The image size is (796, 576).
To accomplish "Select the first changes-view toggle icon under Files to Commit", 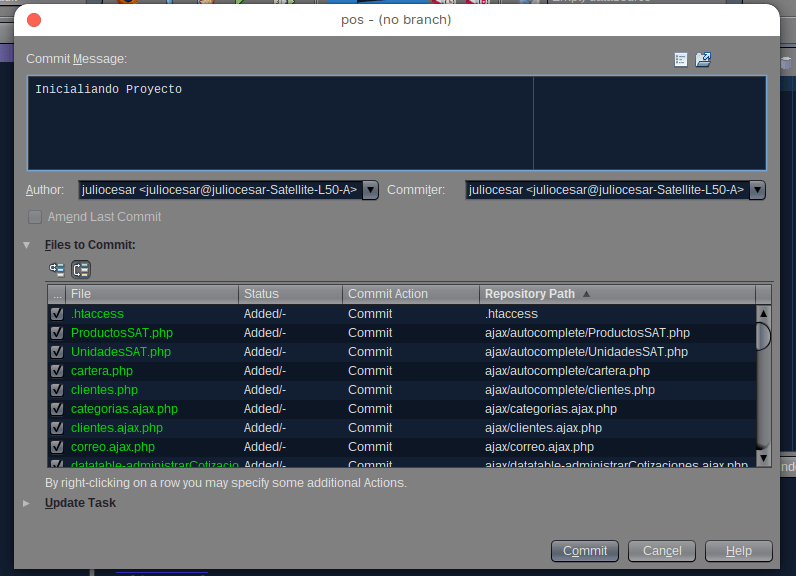I will (57, 269).
